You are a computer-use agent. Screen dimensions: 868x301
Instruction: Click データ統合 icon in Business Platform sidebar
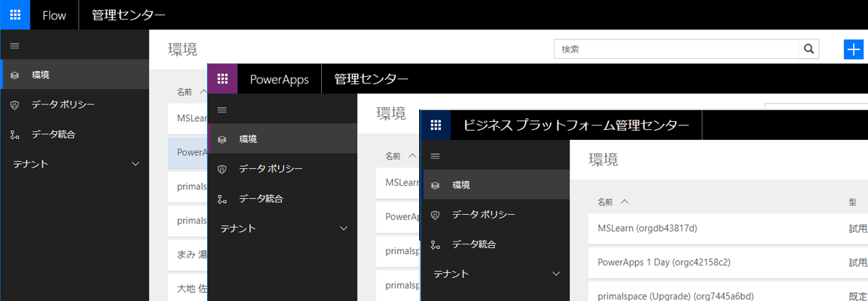435,244
